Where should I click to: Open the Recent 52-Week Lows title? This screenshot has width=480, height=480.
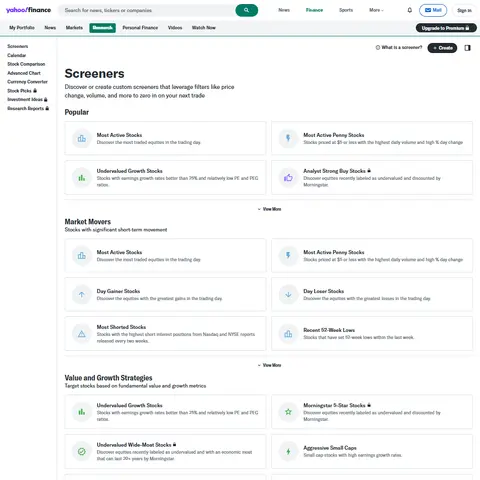pos(329,330)
